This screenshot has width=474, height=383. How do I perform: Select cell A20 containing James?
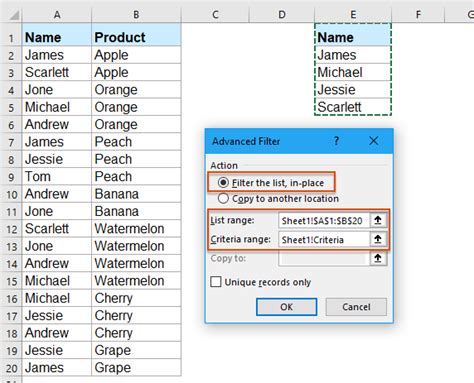click(x=57, y=368)
